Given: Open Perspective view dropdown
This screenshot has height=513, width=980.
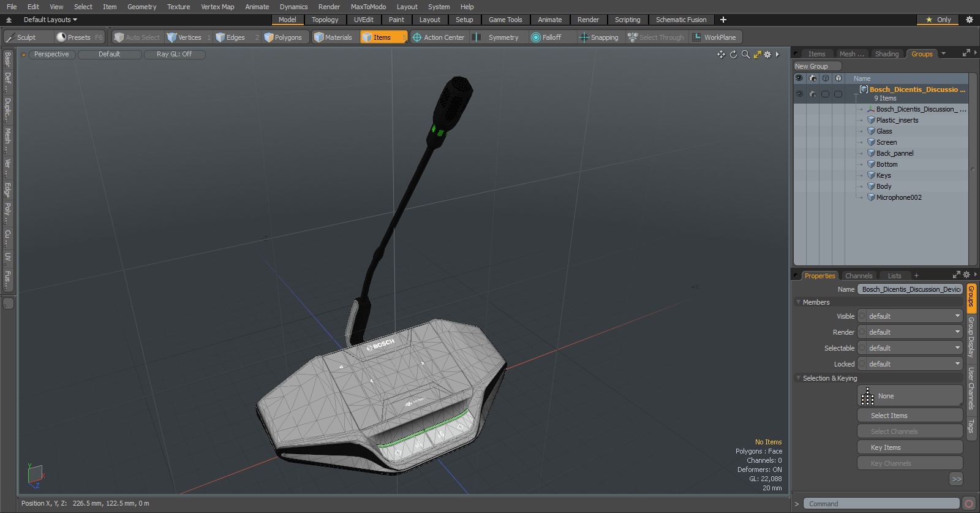Looking at the screenshot, I should pos(51,55).
